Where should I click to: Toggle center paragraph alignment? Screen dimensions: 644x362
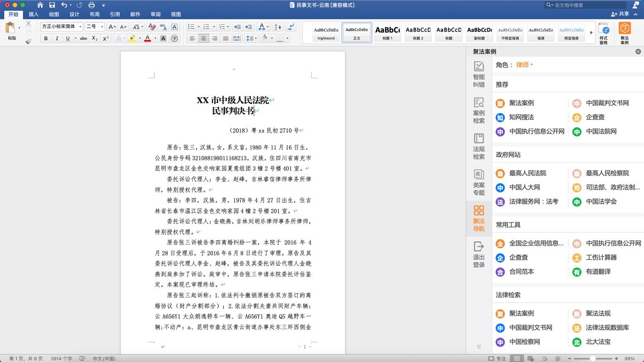203,39
